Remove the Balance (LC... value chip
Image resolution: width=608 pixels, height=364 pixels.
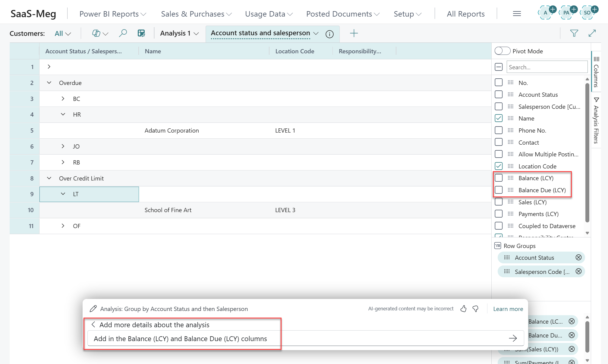click(x=572, y=321)
